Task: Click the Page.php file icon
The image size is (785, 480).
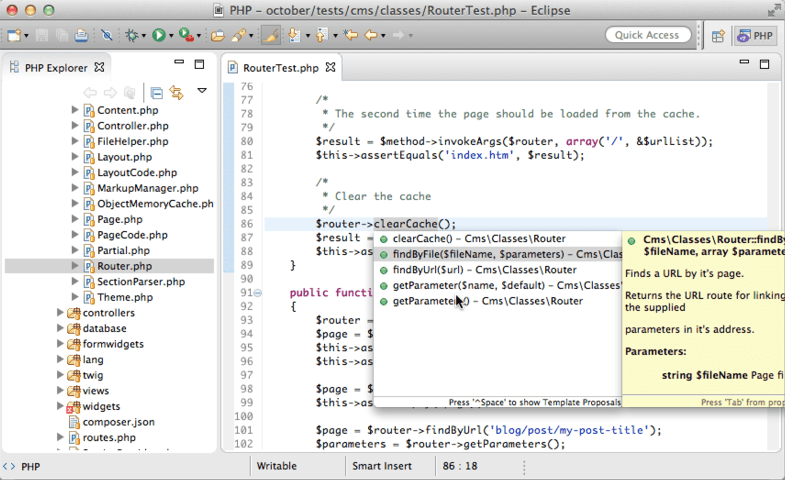Action: (x=89, y=219)
